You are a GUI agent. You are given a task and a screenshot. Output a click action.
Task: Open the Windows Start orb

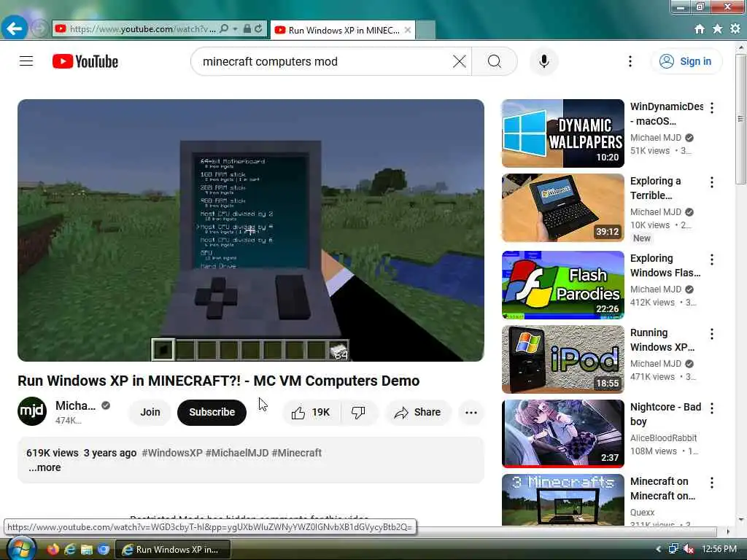coord(20,548)
